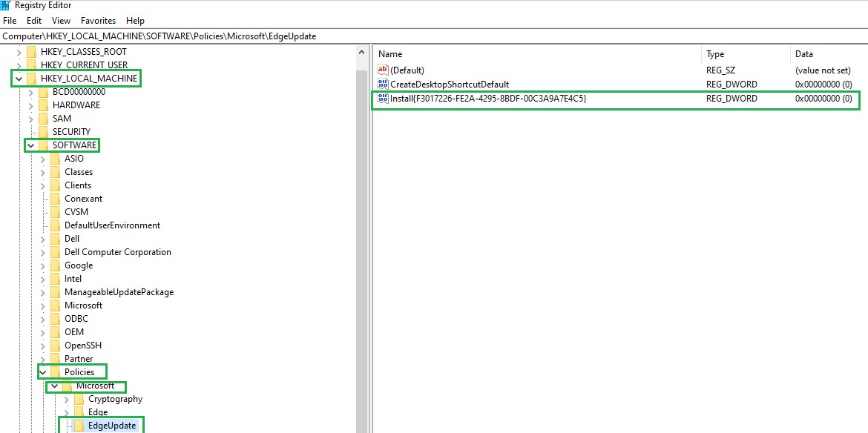Screen dimensions: 868x433
Task: Open the Edit menu
Action: pos(34,21)
